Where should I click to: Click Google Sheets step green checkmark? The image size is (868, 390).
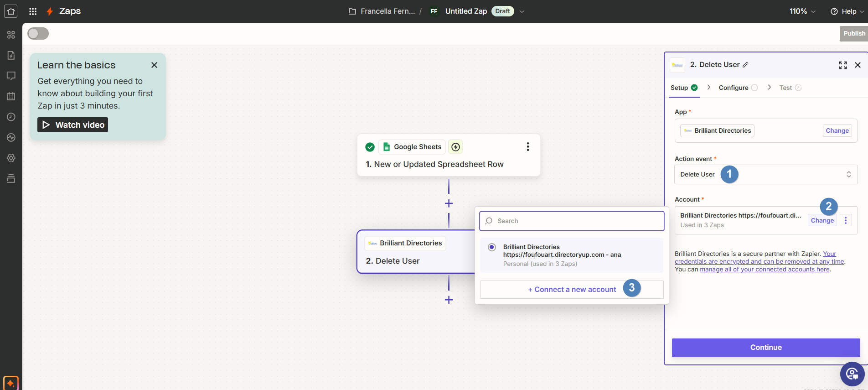[x=370, y=147]
